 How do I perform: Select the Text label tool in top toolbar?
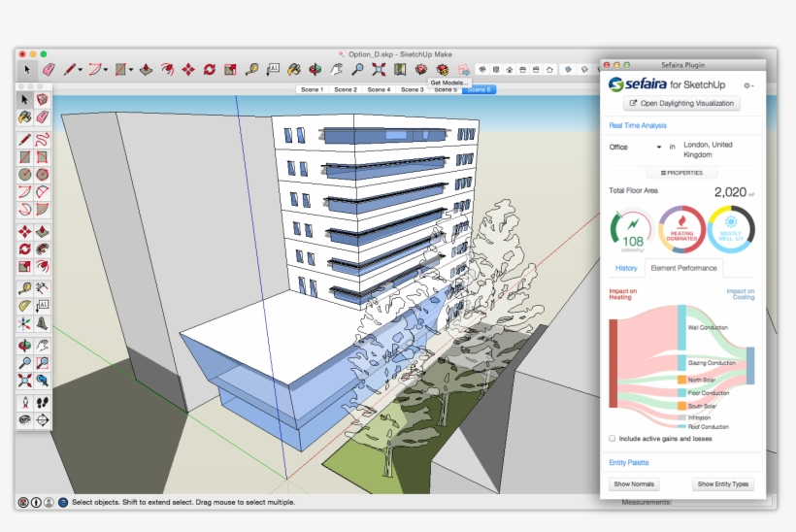point(273,70)
